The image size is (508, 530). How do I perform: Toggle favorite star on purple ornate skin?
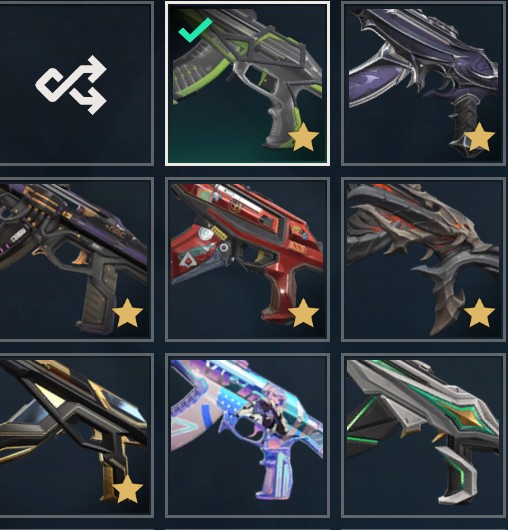click(x=480, y=137)
